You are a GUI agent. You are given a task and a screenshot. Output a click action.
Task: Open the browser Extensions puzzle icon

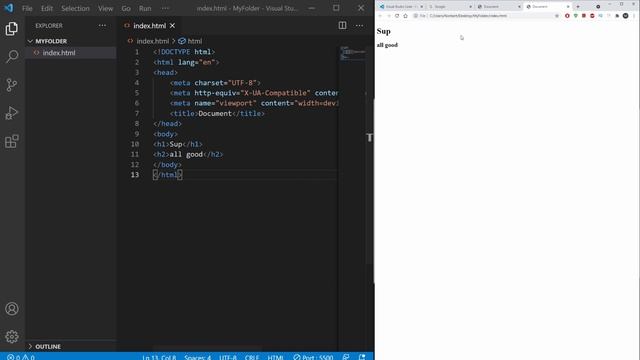(617, 16)
